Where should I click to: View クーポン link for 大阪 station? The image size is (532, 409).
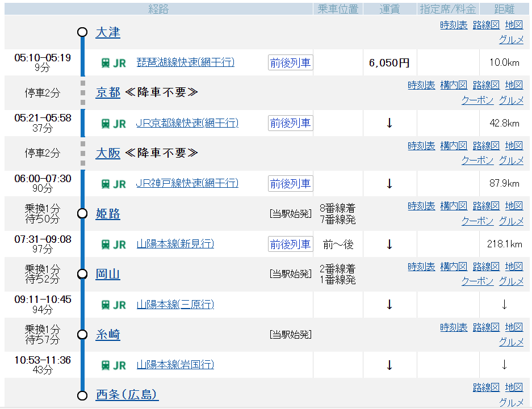[x=477, y=161]
